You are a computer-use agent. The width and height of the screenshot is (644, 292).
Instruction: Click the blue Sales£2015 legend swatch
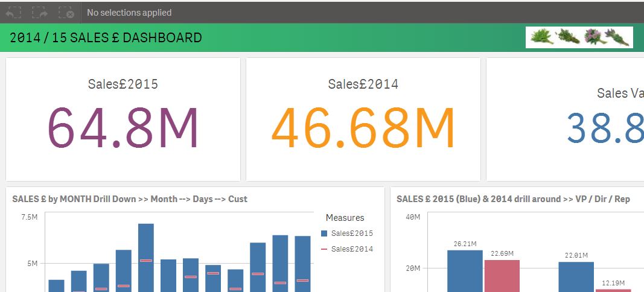pyautogui.click(x=325, y=233)
